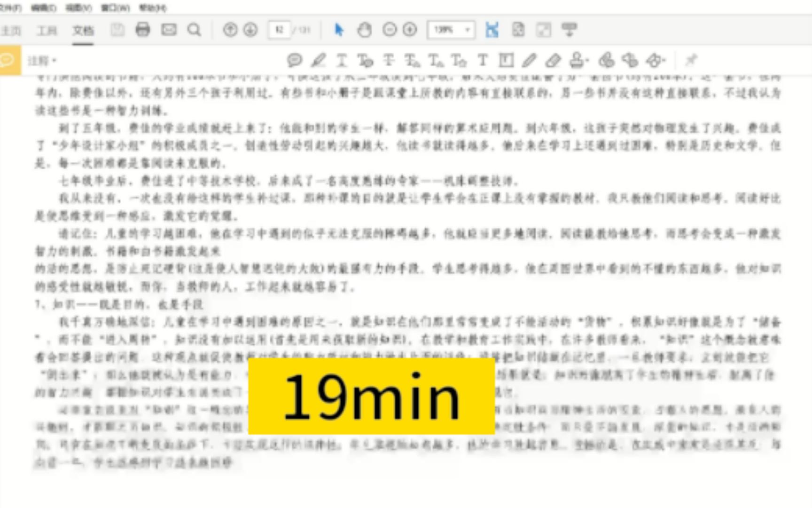
Task: Click the attach file paperclip icon
Action: [607, 60]
